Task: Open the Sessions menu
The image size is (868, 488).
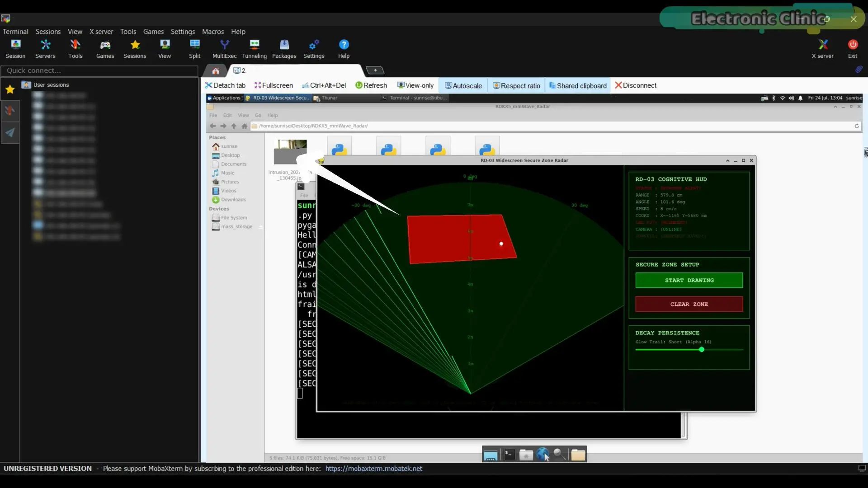Action: (48, 32)
